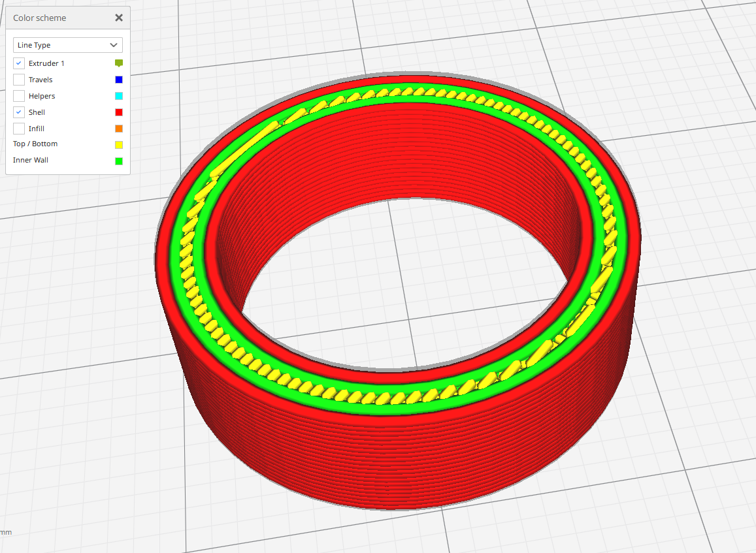756x553 pixels.
Task: Uncheck the Extruder 1 checkbox
Action: coord(19,63)
